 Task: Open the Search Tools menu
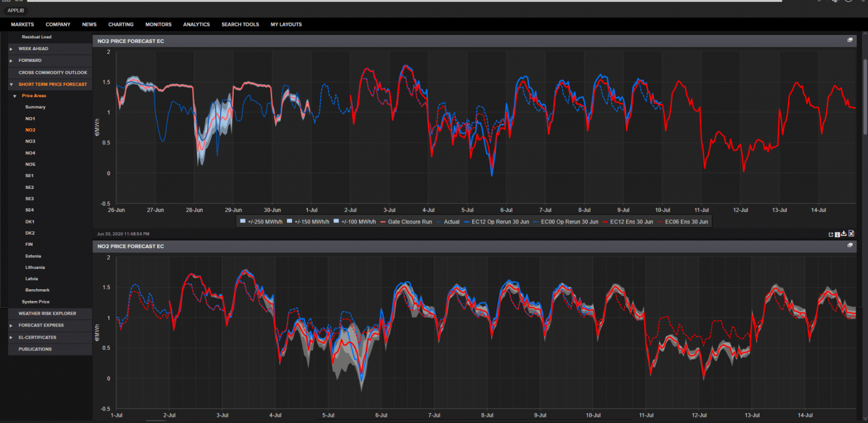[x=240, y=24]
